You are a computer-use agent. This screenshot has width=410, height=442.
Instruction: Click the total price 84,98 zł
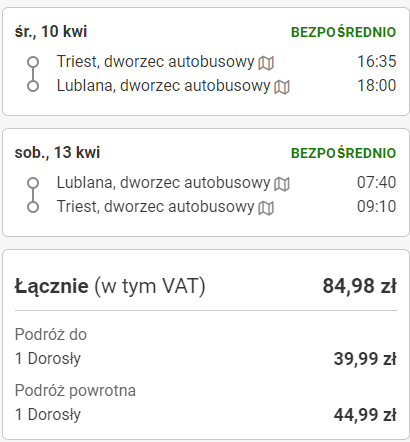(359, 286)
